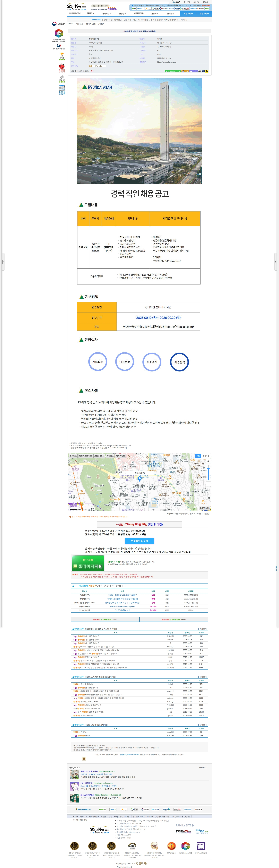
Task: Click the Worker.co.kr logo in header
Action: (x=77, y=6)
